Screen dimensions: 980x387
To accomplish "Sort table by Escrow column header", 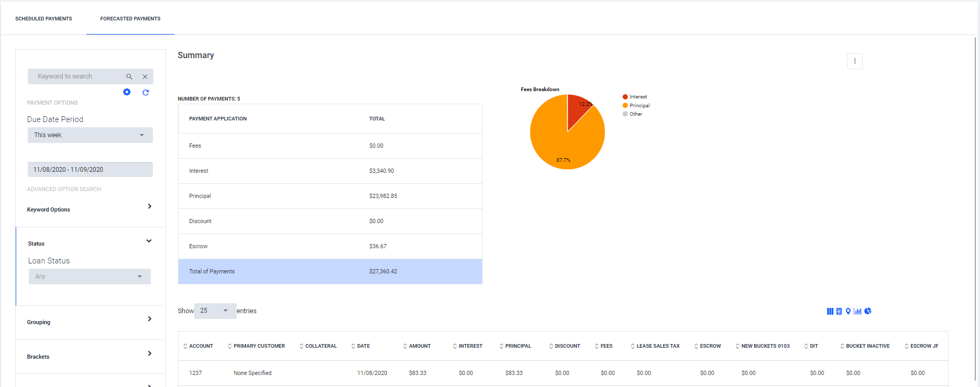I will (x=708, y=346).
